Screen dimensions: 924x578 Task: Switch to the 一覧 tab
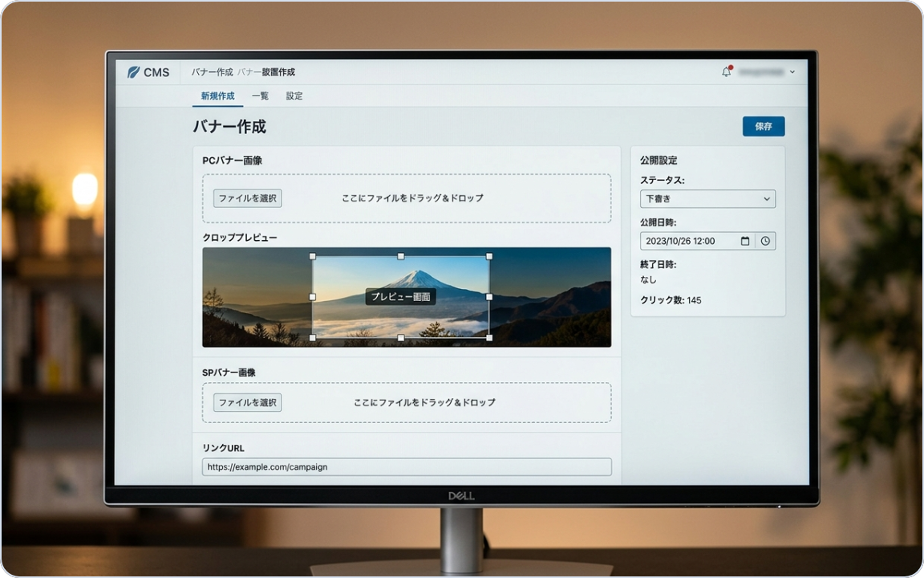pos(260,96)
